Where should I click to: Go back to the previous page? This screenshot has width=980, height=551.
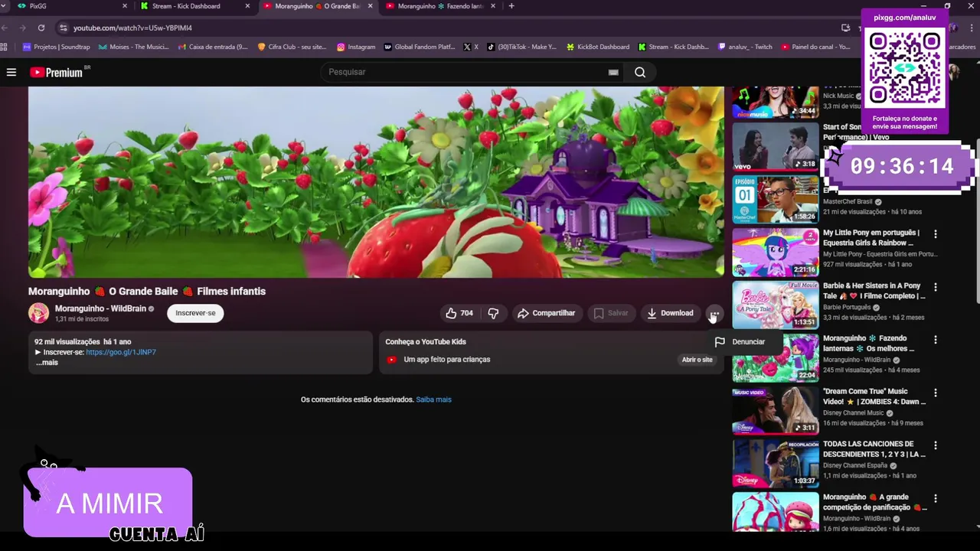point(5,28)
